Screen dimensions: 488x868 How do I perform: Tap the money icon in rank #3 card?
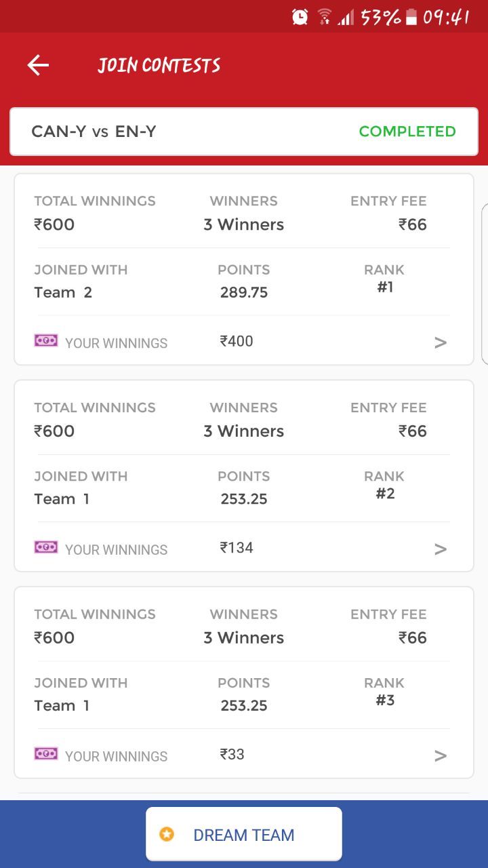tap(46, 754)
